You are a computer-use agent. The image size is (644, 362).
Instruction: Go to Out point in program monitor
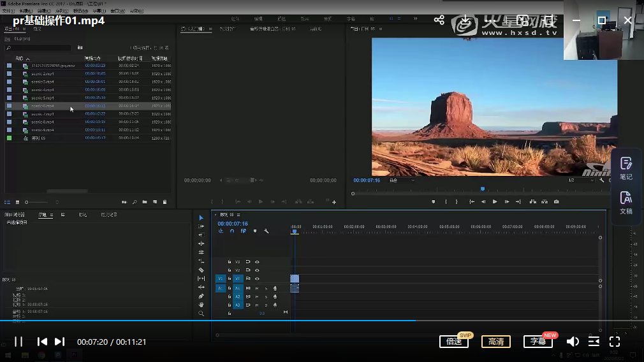click(518, 201)
